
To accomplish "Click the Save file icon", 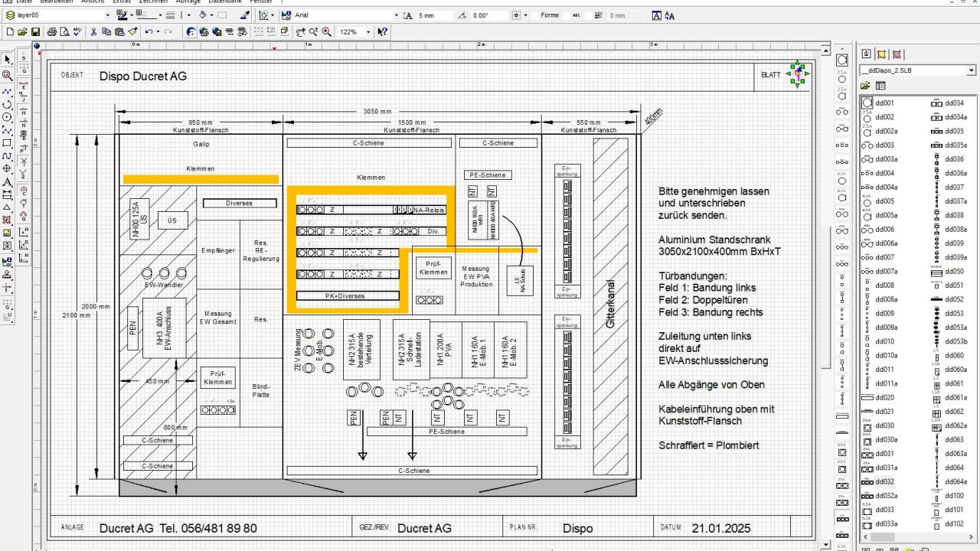I will [x=35, y=32].
